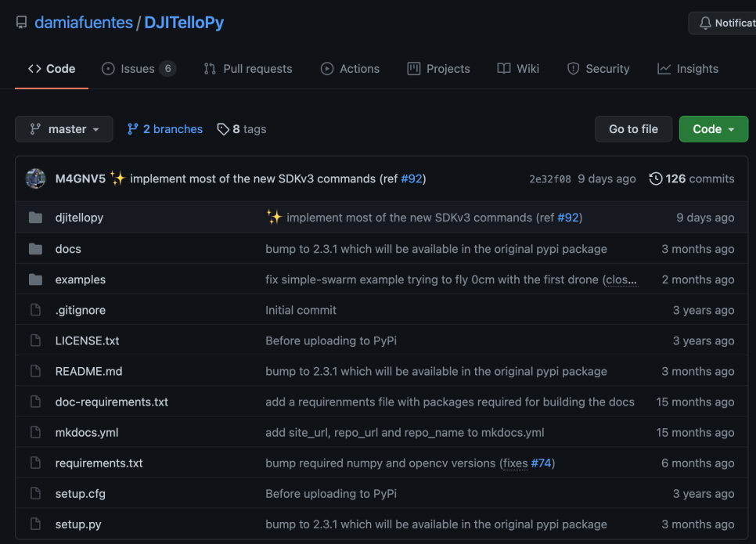Click the folder icon for djitellopy
This screenshot has height=544, width=756.
coord(36,218)
